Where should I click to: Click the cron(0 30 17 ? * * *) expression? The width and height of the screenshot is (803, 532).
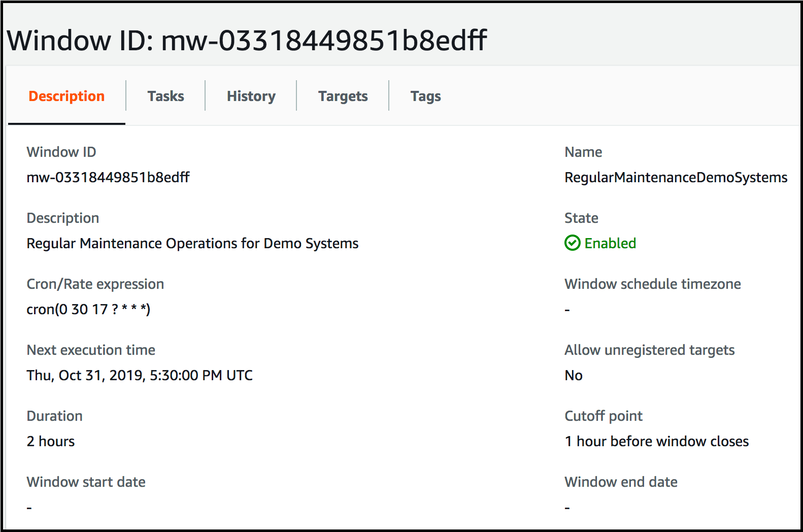pos(88,309)
